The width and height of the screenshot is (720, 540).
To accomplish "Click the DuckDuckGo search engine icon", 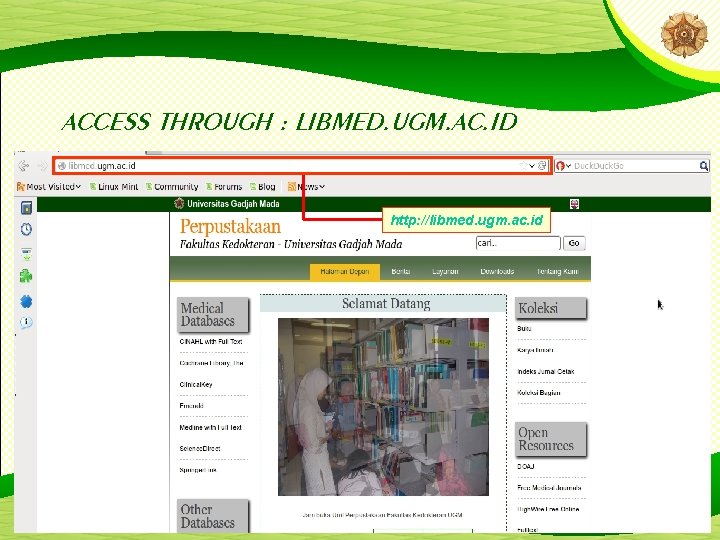I will tap(560, 166).
